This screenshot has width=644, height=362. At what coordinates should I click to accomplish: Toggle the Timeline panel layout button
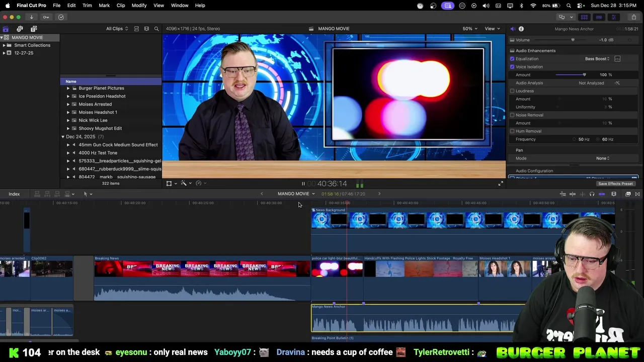pyautogui.click(x=599, y=17)
